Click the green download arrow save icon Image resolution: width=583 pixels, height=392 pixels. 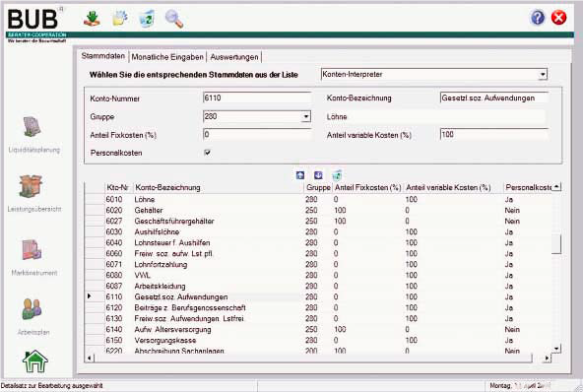(92, 19)
